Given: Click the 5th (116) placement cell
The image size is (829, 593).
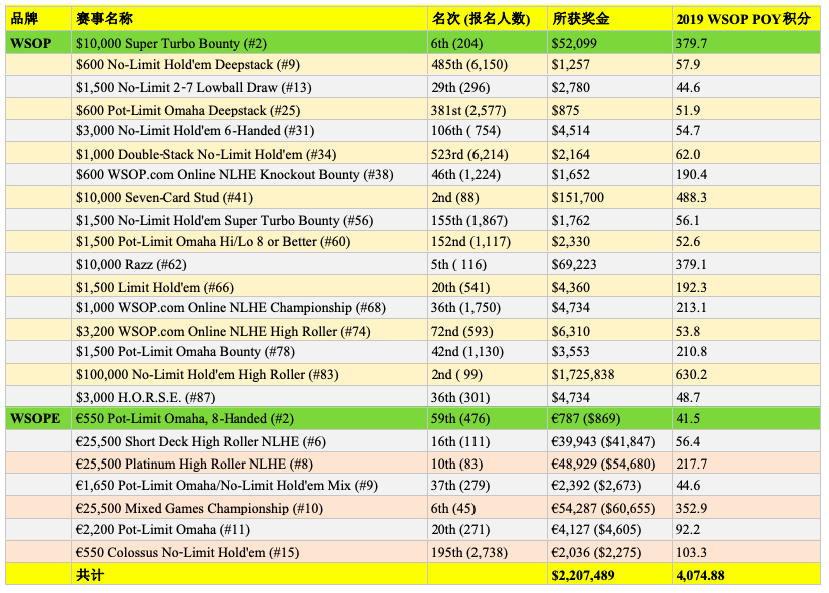Looking at the screenshot, I should (487, 264).
